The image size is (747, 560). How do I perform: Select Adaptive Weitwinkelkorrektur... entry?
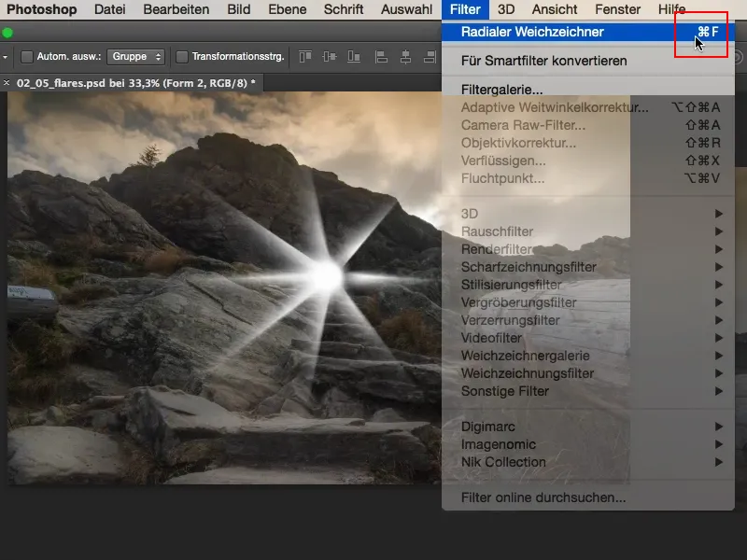(588, 107)
